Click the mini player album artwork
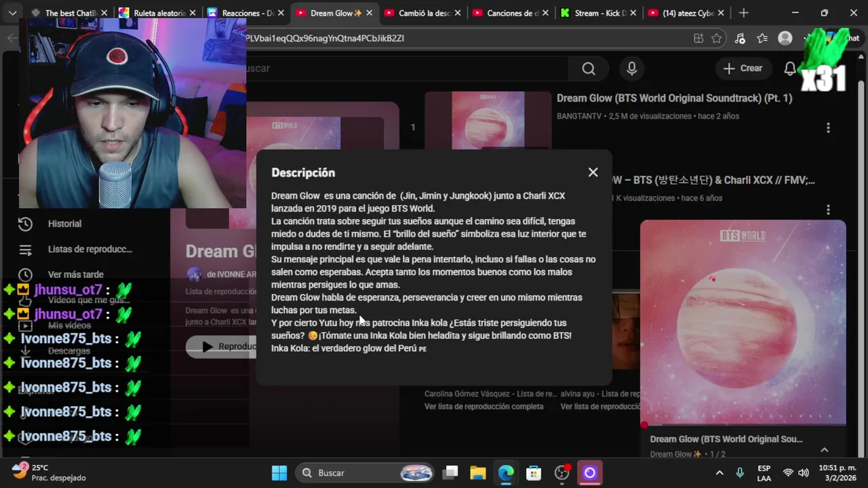 point(743,323)
